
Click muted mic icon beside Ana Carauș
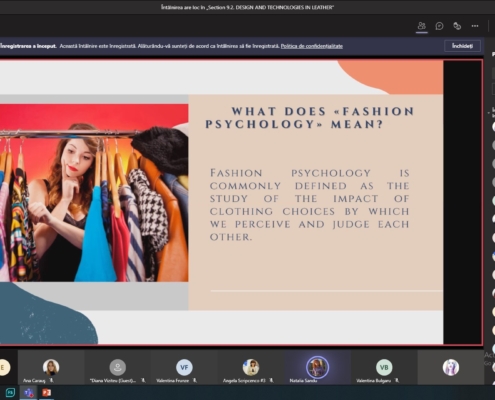coord(51,380)
